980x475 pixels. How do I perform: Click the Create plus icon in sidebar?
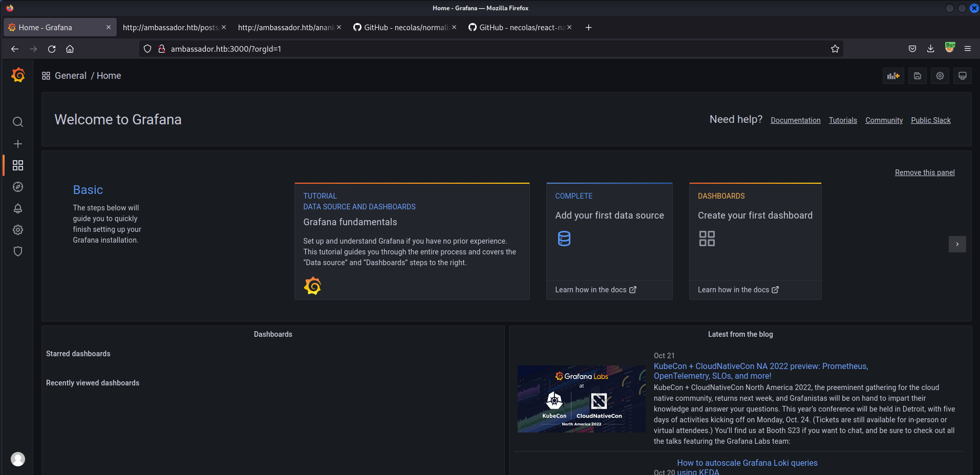pos(18,144)
